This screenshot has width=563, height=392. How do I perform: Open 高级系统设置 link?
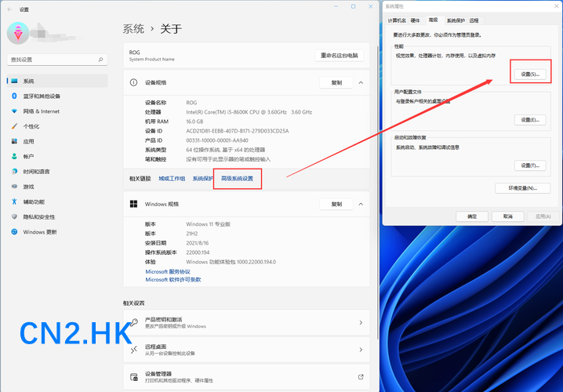[x=238, y=179]
